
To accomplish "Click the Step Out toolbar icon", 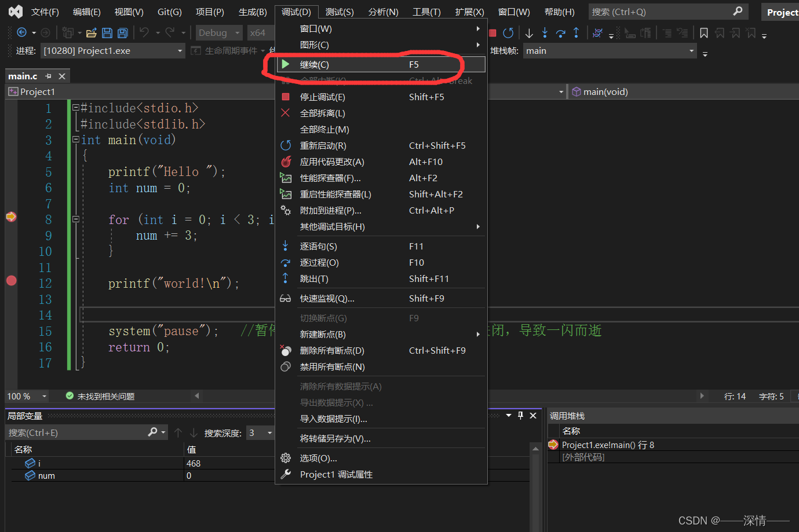I will pos(576,33).
